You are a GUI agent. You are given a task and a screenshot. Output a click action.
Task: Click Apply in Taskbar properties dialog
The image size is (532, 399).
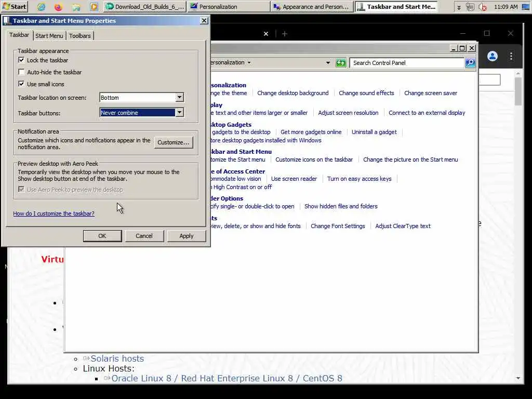[187, 236]
